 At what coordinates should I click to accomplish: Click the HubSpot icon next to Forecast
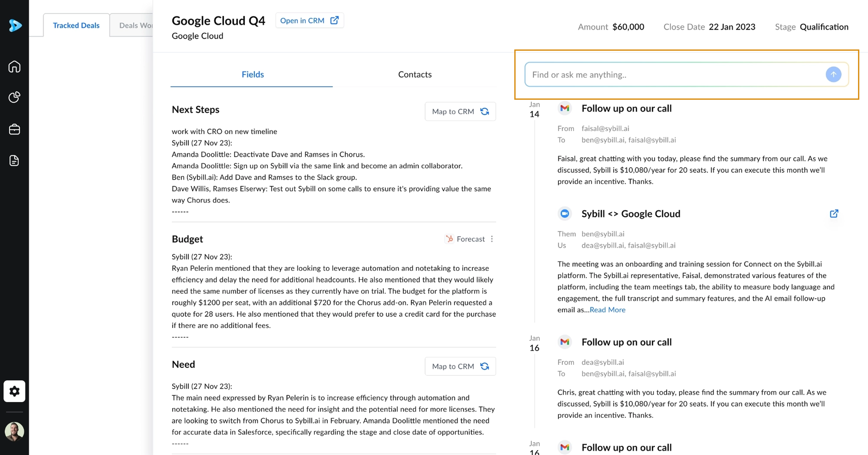coord(449,239)
